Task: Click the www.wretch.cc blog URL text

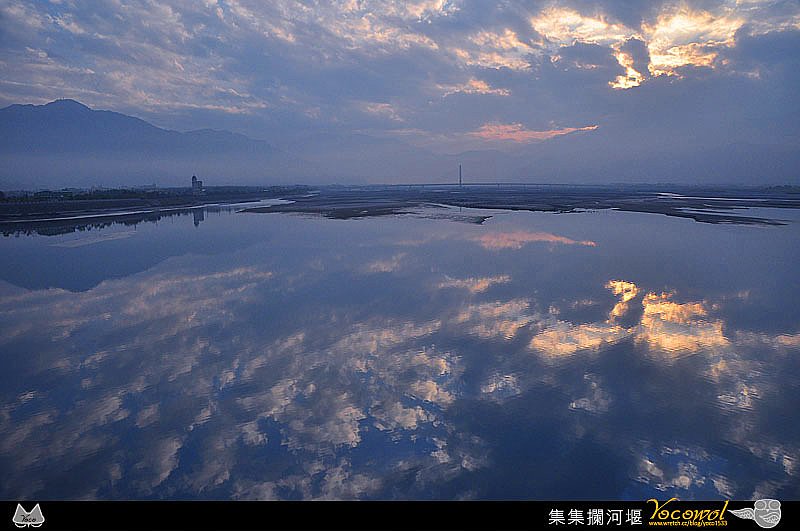Action: pyautogui.click(x=688, y=523)
